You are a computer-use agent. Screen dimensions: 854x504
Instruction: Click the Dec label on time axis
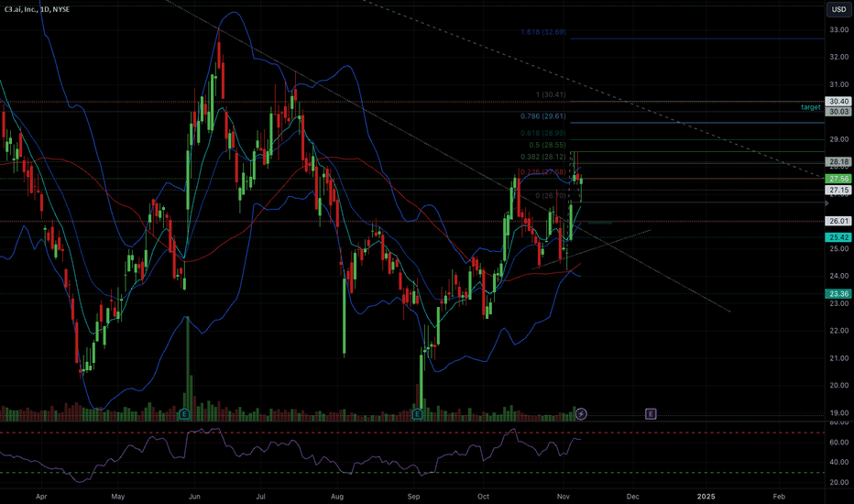coord(633,497)
